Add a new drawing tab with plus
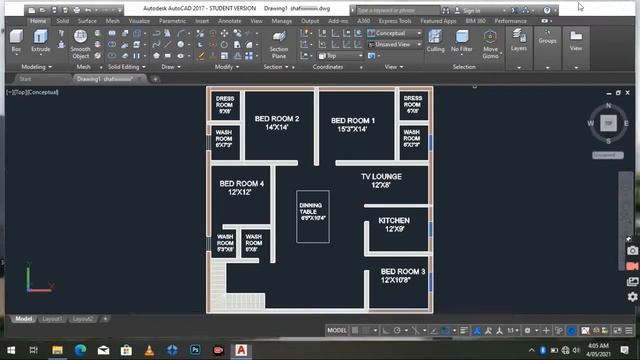Image resolution: width=640 pixels, height=360 pixels. (155, 79)
